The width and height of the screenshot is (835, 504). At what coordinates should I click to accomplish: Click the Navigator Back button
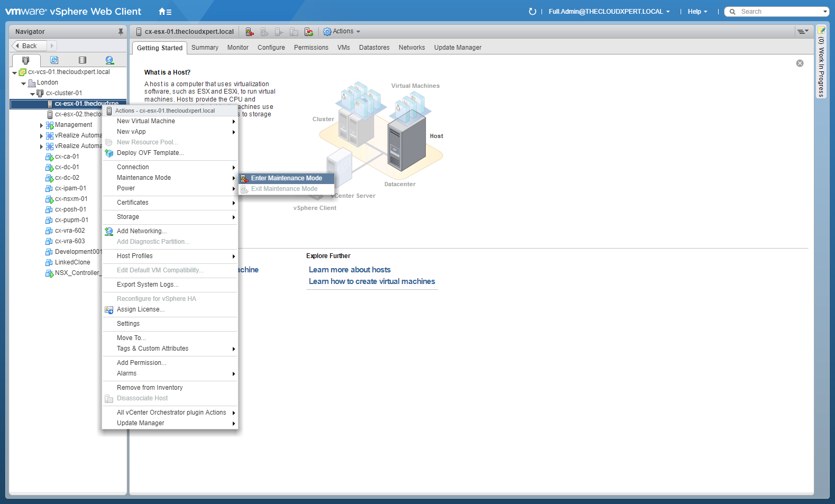click(x=29, y=46)
